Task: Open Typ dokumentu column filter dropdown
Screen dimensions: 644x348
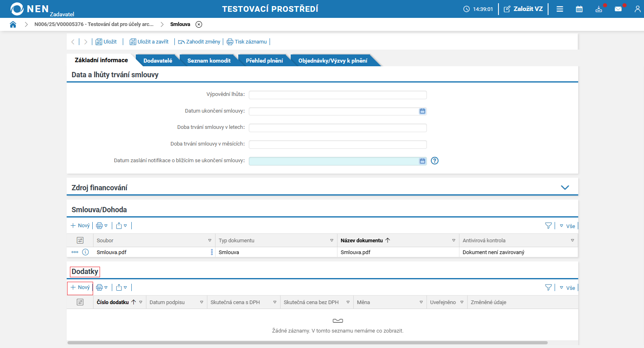Action: (332, 240)
